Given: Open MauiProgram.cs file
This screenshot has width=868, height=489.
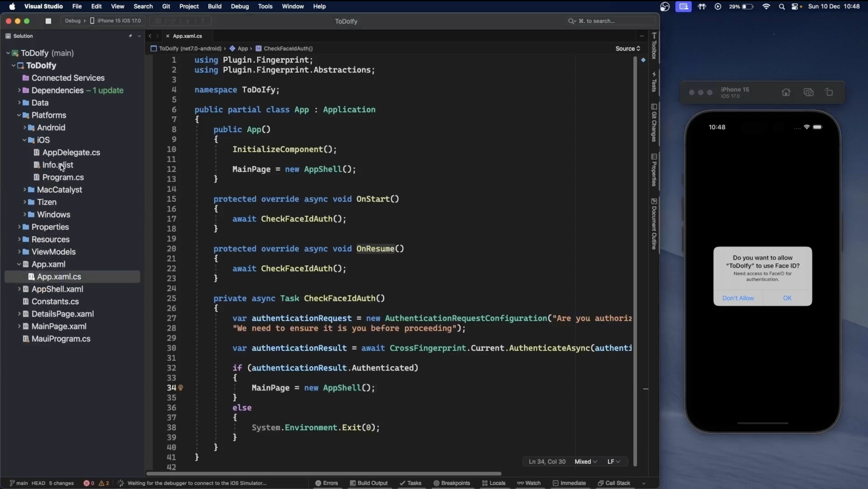Looking at the screenshot, I should point(61,338).
